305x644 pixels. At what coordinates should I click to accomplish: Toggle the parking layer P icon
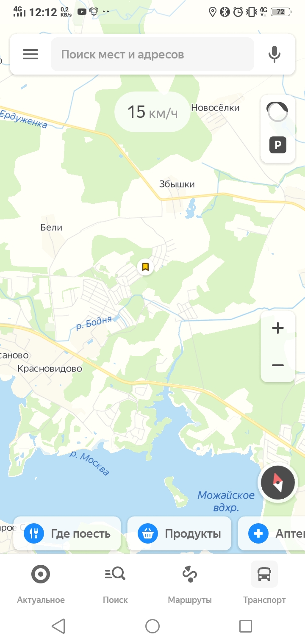tap(278, 145)
